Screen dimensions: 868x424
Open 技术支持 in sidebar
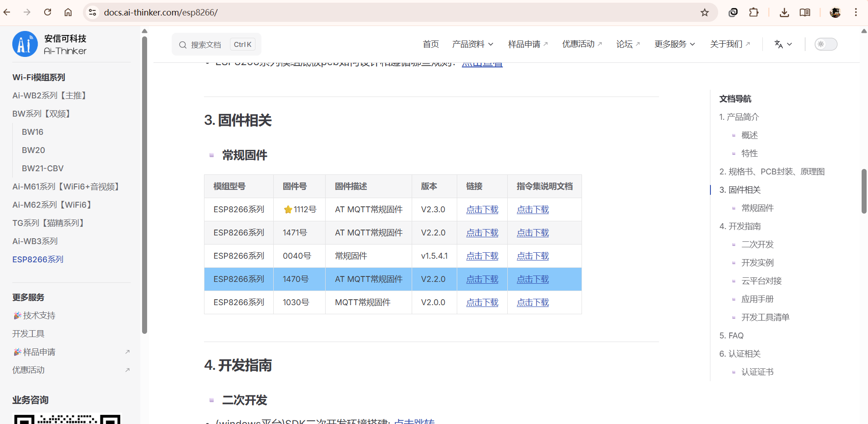pyautogui.click(x=35, y=316)
